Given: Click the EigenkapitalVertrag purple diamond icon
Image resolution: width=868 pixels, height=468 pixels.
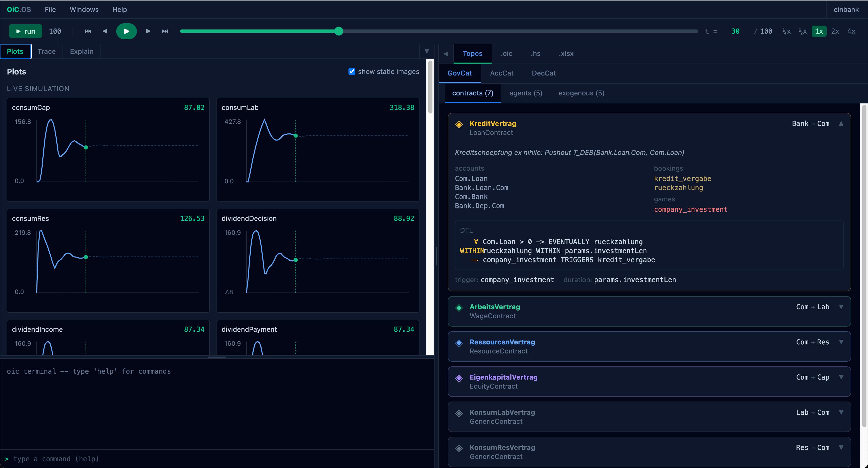Looking at the screenshot, I should coord(459,378).
